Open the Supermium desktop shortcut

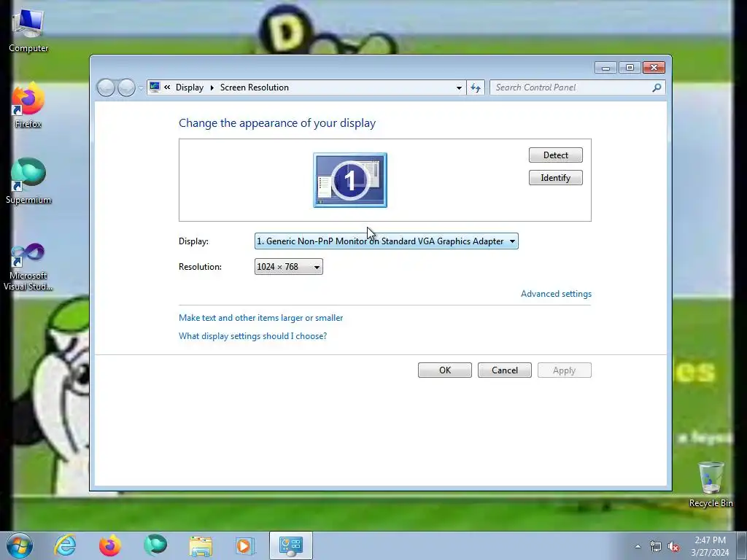click(28, 182)
